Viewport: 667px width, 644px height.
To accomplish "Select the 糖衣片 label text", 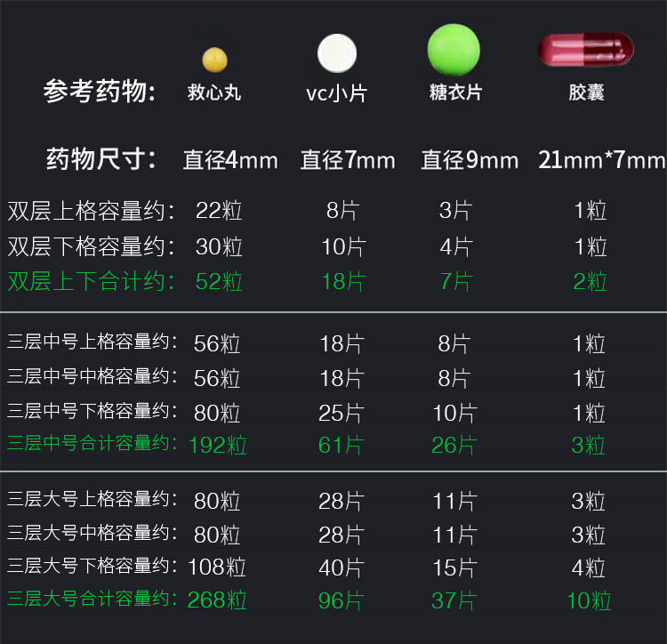I will coord(454,92).
